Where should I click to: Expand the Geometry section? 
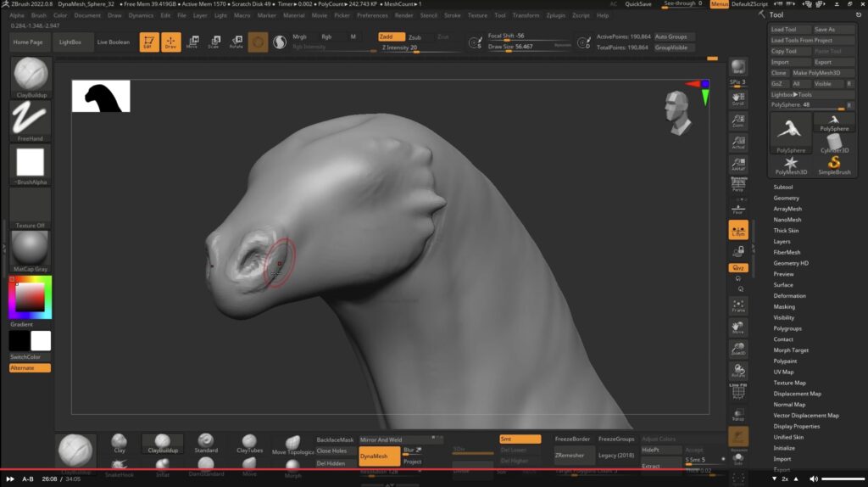point(786,198)
